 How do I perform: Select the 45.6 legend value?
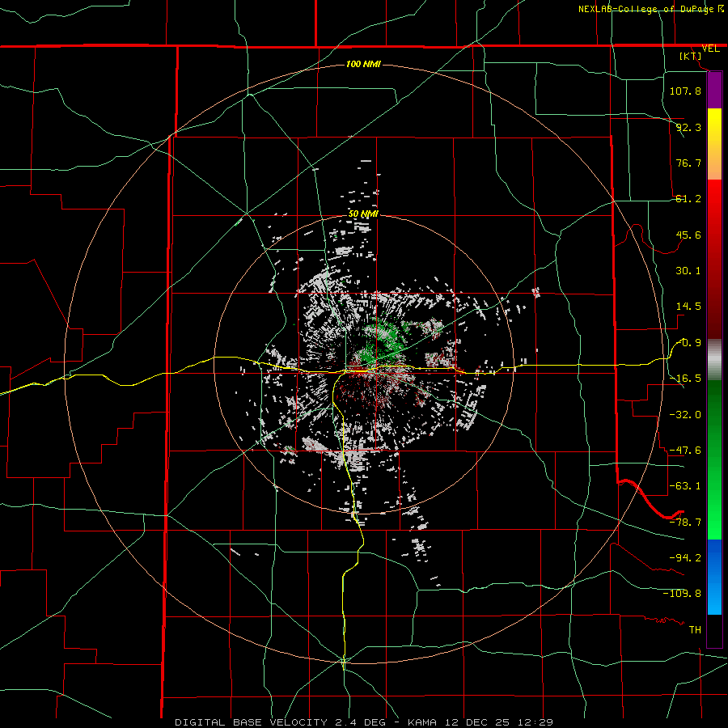coord(688,235)
